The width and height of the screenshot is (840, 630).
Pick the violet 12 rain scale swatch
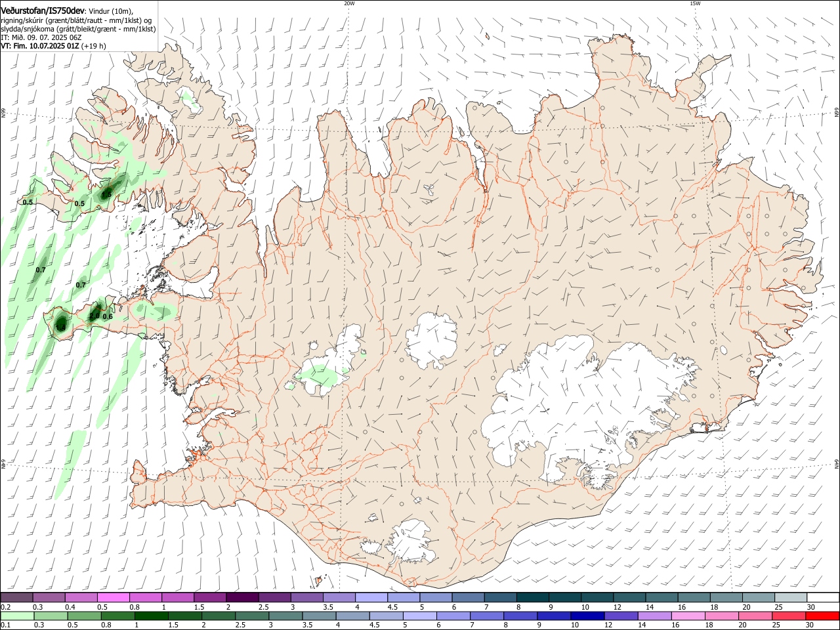pyautogui.click(x=621, y=616)
